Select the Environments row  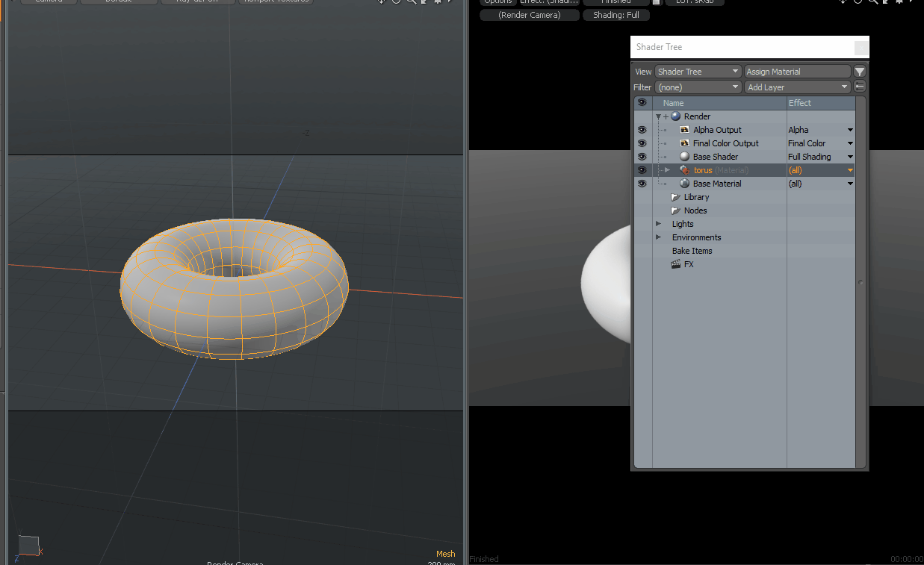point(744,237)
